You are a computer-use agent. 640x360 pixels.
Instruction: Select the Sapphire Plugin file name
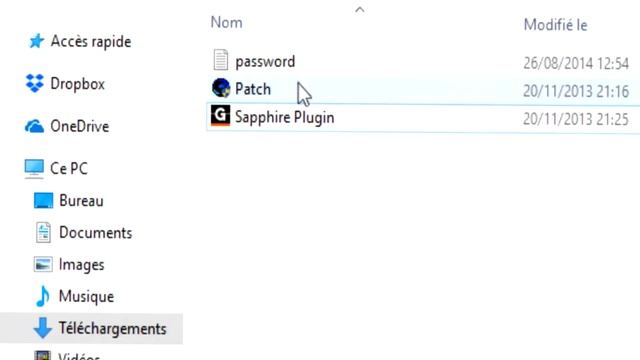coord(284,118)
